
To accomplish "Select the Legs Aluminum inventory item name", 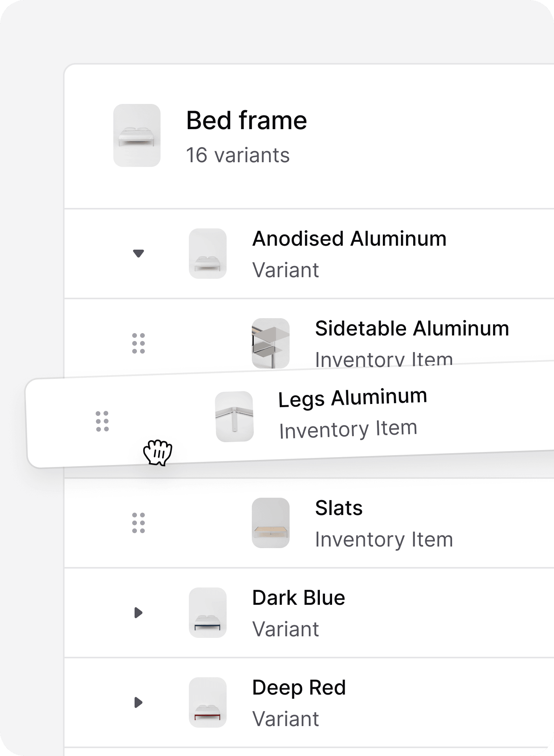I will tap(353, 398).
